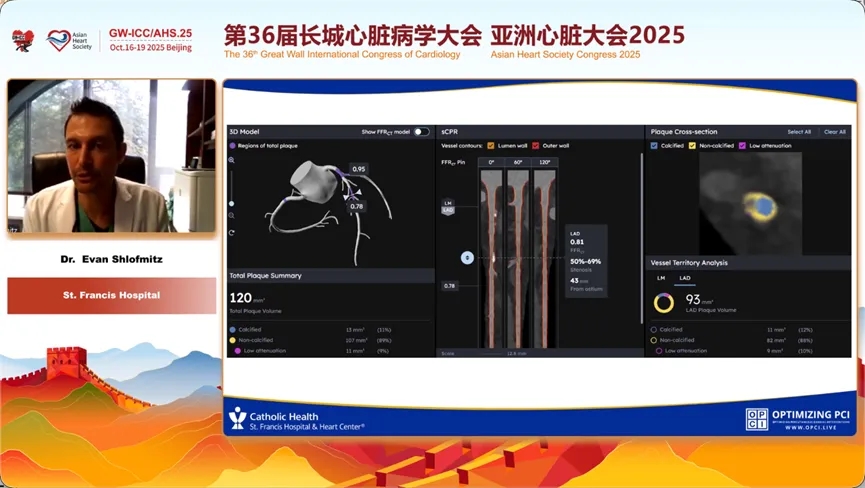This screenshot has height=488, width=865.
Task: Click the zoom-out magnifier on 3D model
Action: click(232, 216)
